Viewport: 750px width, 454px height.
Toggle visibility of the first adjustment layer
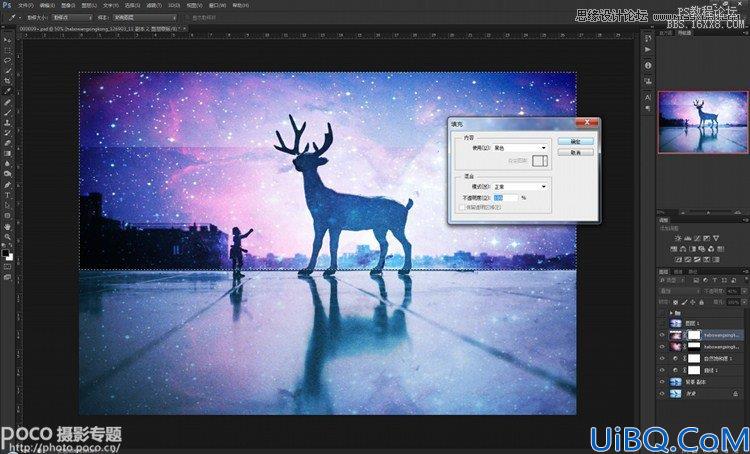(662, 358)
